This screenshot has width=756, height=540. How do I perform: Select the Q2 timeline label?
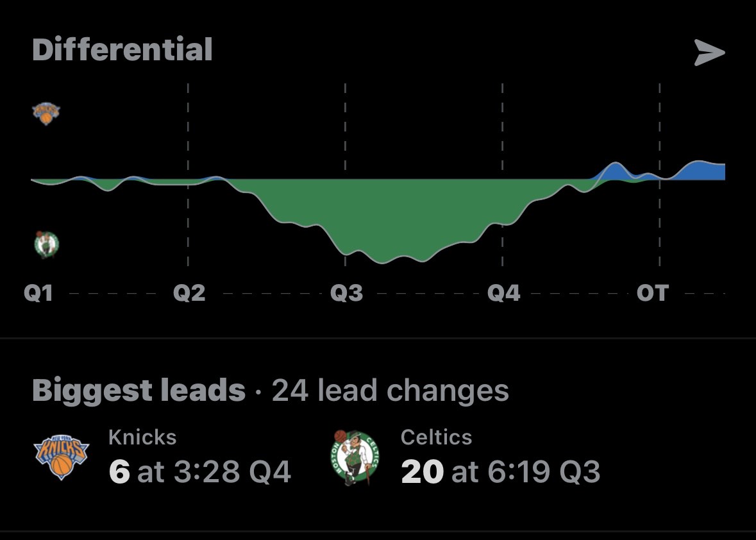point(189,292)
